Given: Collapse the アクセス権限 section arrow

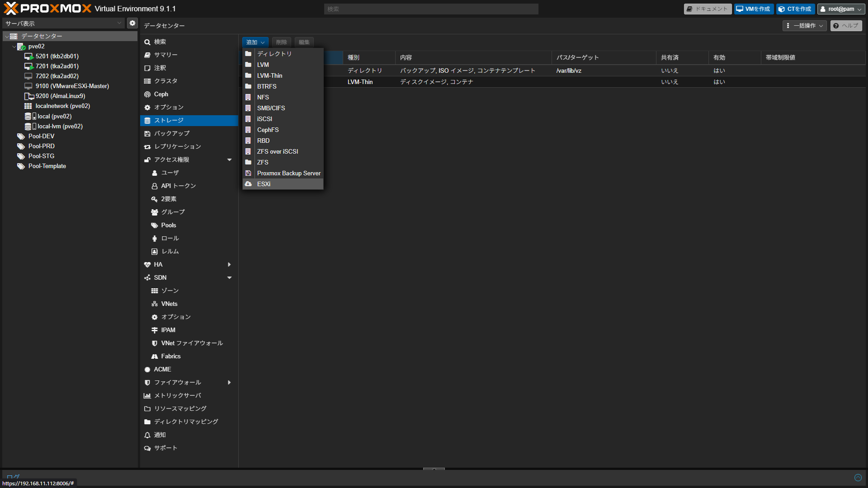Looking at the screenshot, I should (229, 160).
